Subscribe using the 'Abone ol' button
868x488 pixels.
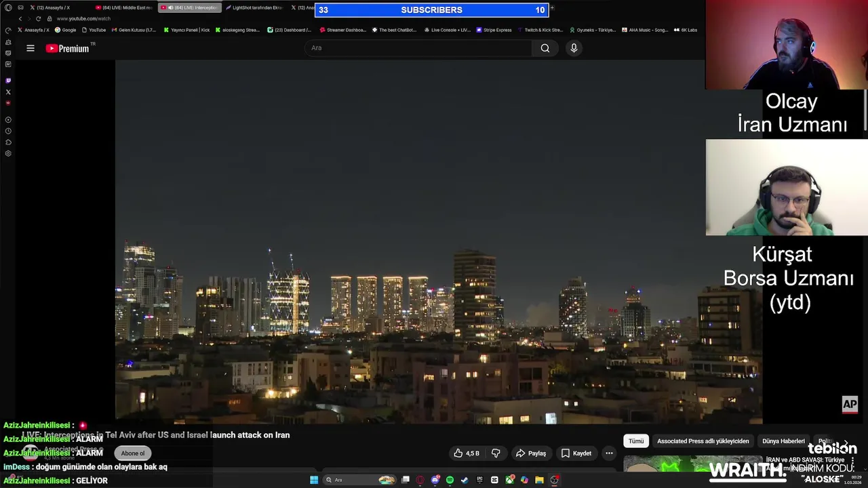133,453
